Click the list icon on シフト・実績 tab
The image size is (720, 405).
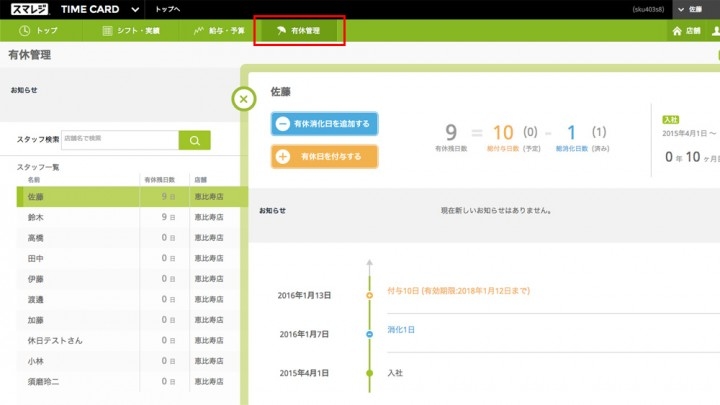(108, 31)
